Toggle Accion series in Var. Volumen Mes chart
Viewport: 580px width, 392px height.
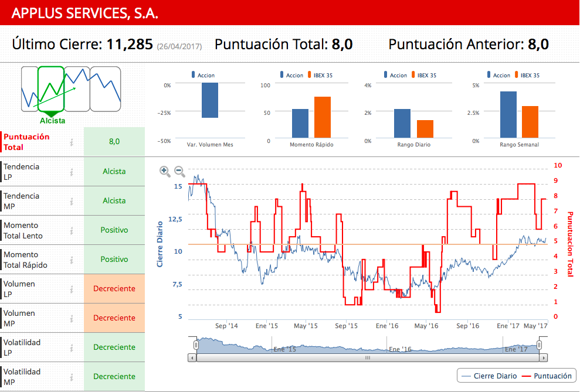203,75
